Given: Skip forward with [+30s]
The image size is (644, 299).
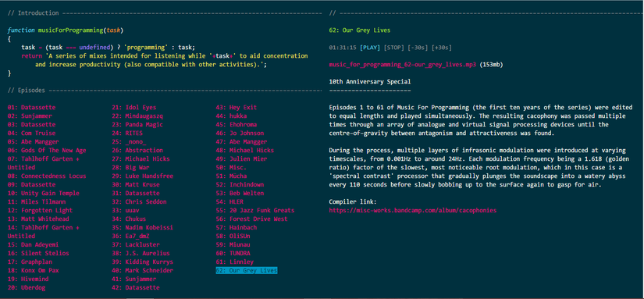Looking at the screenshot, I should pos(442,48).
